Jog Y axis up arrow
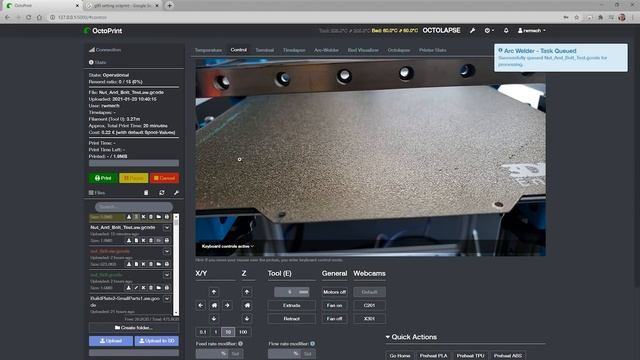Image resolution: width=640 pixels, height=360 pixels. (x=214, y=292)
